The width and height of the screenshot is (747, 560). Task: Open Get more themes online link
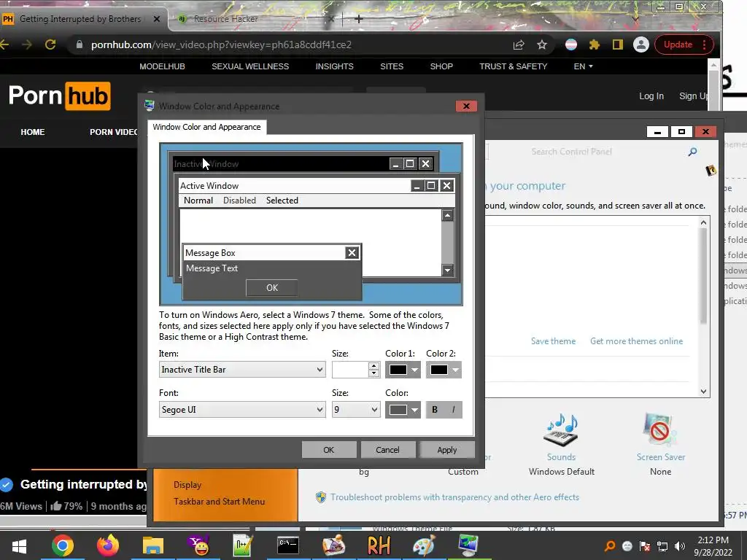click(x=636, y=341)
